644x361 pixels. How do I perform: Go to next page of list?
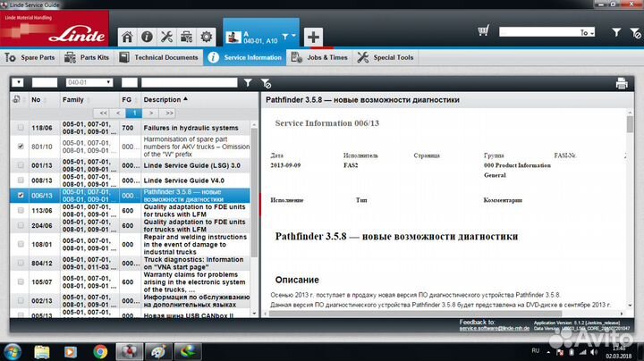[151, 113]
